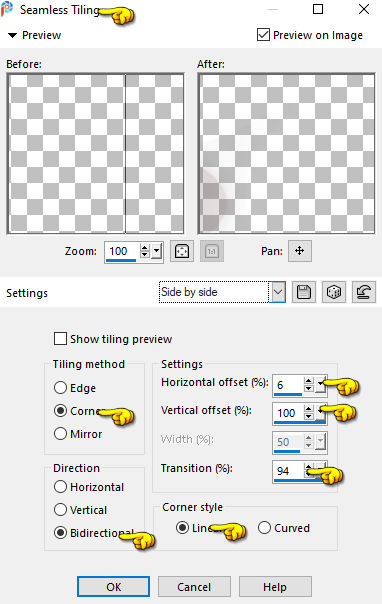Viewport: 382px width, 604px height.
Task: Click the randomize parameters dice icon
Action: tap(333, 292)
